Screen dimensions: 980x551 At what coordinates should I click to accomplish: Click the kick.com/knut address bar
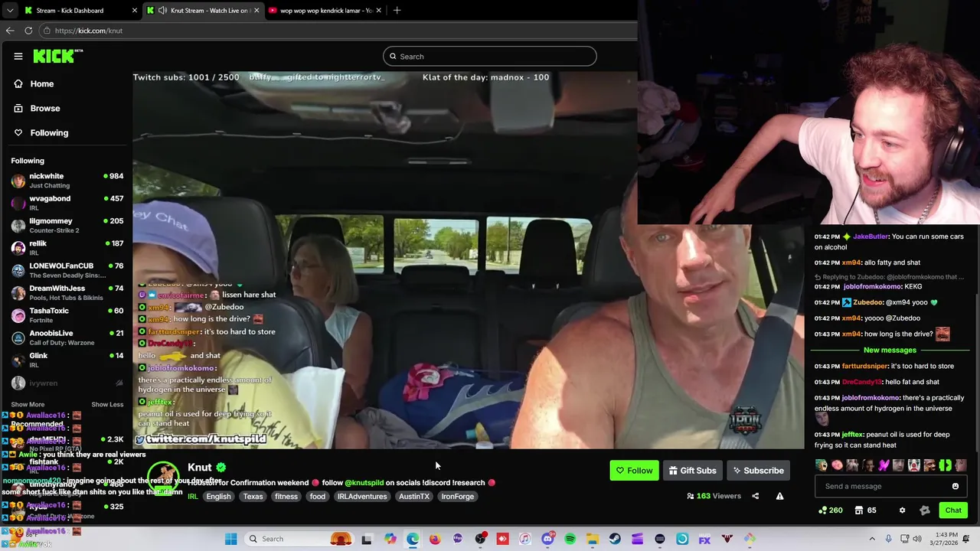[337, 31]
